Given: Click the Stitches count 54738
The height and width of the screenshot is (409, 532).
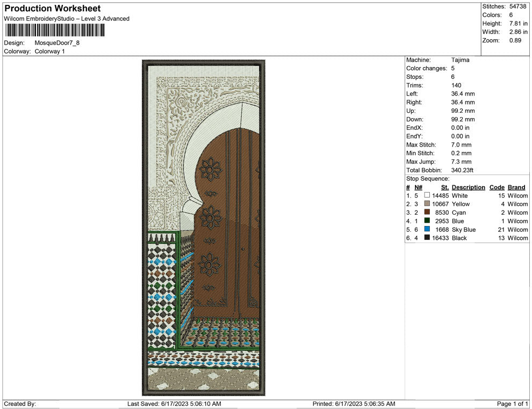Looking at the screenshot, I should click(x=517, y=7).
